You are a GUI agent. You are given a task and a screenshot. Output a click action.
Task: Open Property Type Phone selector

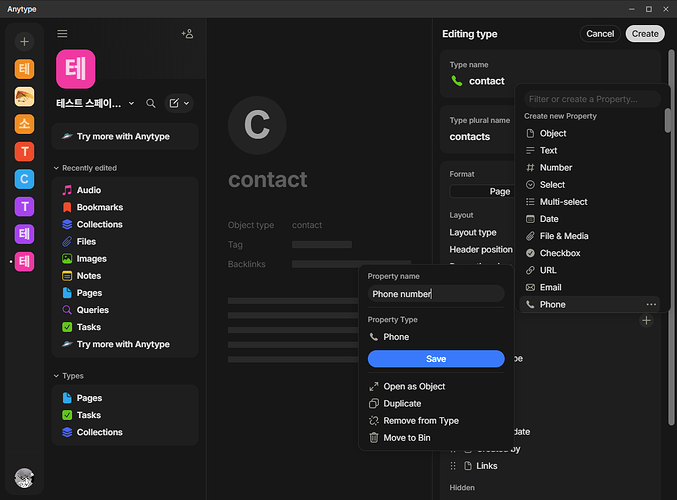point(436,337)
